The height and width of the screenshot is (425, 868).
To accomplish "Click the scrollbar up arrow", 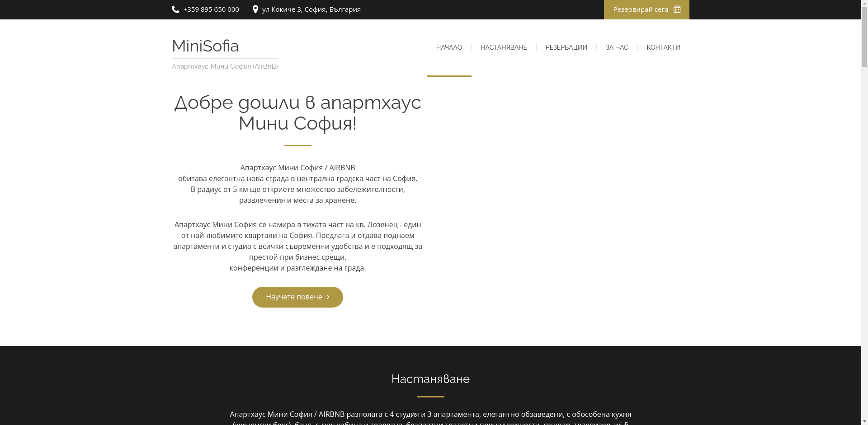I will click(864, 4).
